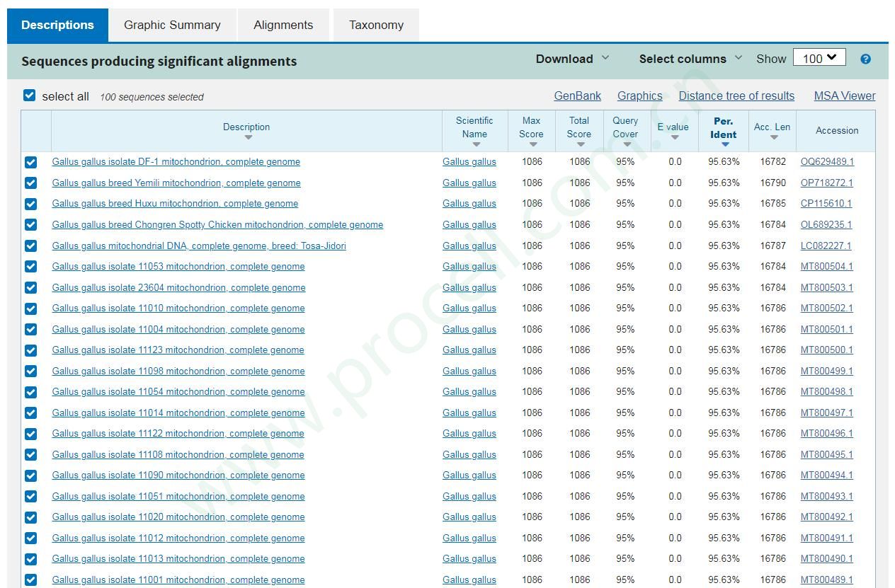
Task: Deselect the breed Huxu row checkbox
Action: click(30, 204)
